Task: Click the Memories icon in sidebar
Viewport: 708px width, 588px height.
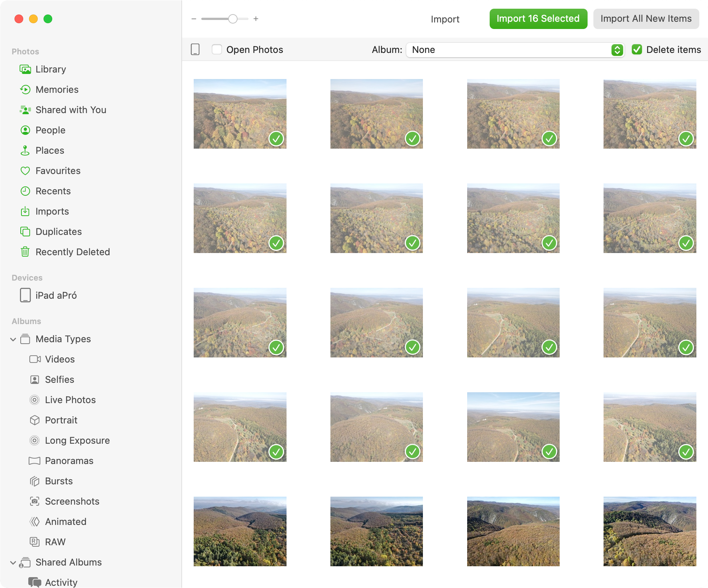Action: tap(25, 90)
